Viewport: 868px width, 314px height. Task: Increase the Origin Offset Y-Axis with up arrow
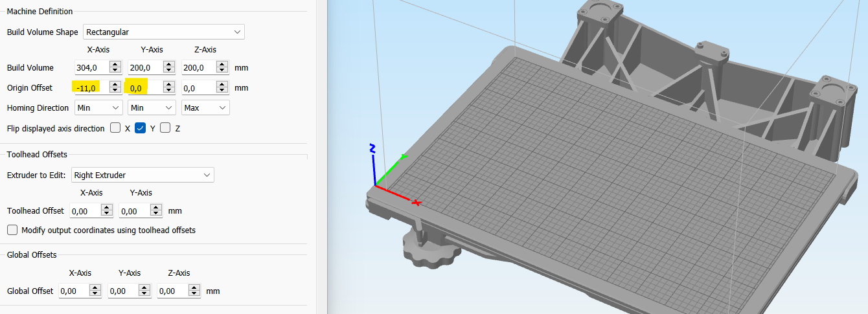coord(169,84)
